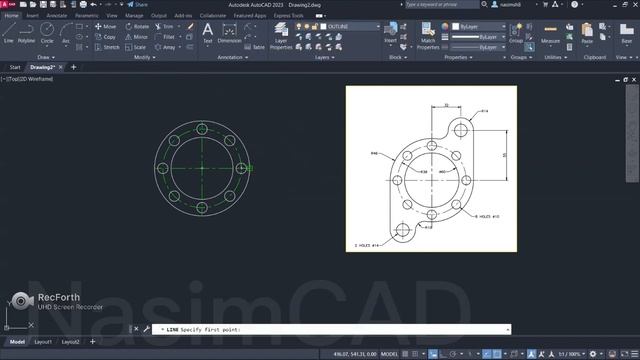Choose the Move command
This screenshot has height=360, width=640.
105,27
